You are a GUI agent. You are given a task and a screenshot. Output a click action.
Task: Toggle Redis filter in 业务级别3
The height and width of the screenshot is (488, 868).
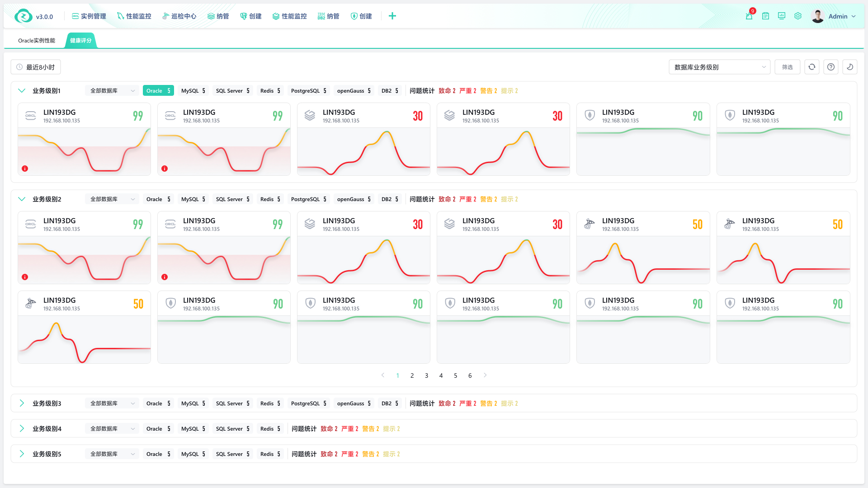pyautogui.click(x=270, y=404)
